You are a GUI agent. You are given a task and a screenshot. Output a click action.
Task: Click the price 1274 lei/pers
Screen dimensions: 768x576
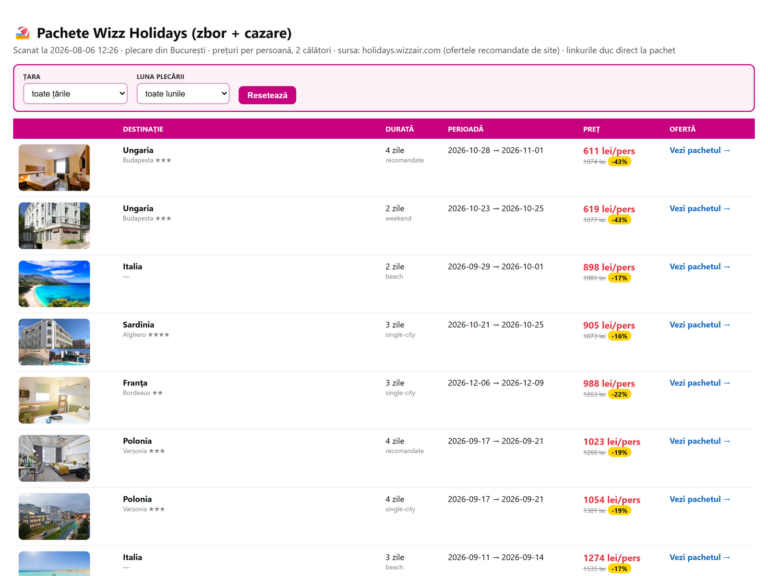612,558
